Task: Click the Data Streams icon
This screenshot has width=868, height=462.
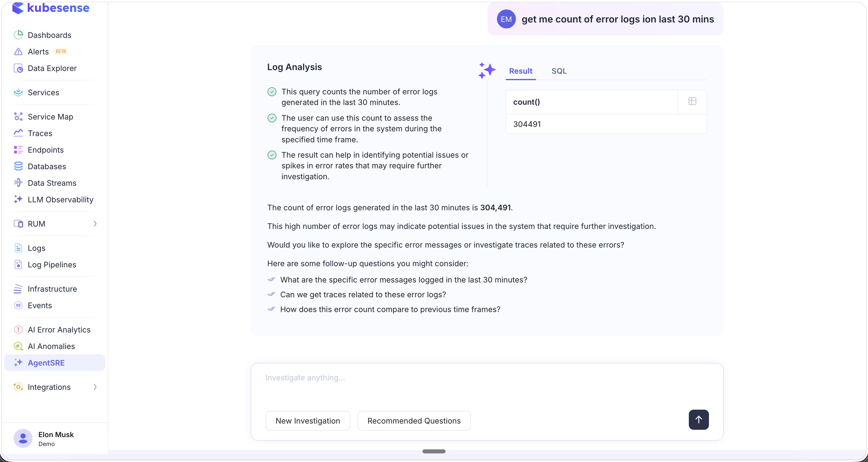Action: (18, 183)
